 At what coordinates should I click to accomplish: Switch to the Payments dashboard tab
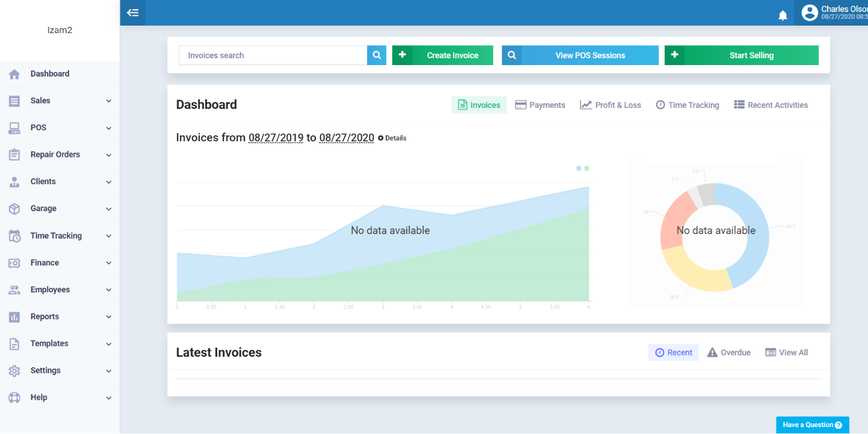point(540,105)
